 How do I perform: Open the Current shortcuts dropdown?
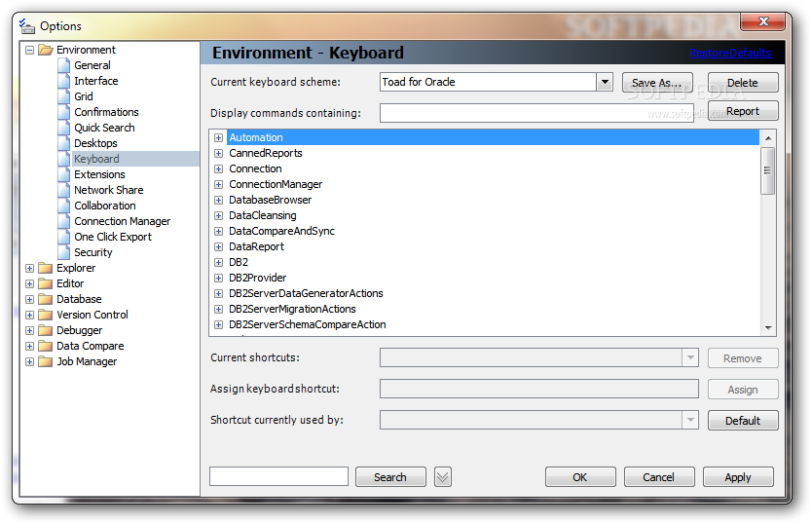pyautogui.click(x=690, y=357)
